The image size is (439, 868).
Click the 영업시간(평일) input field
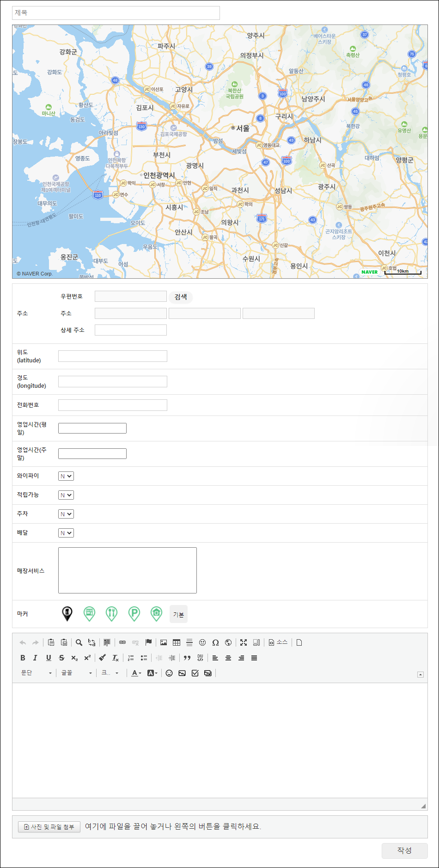coord(92,428)
